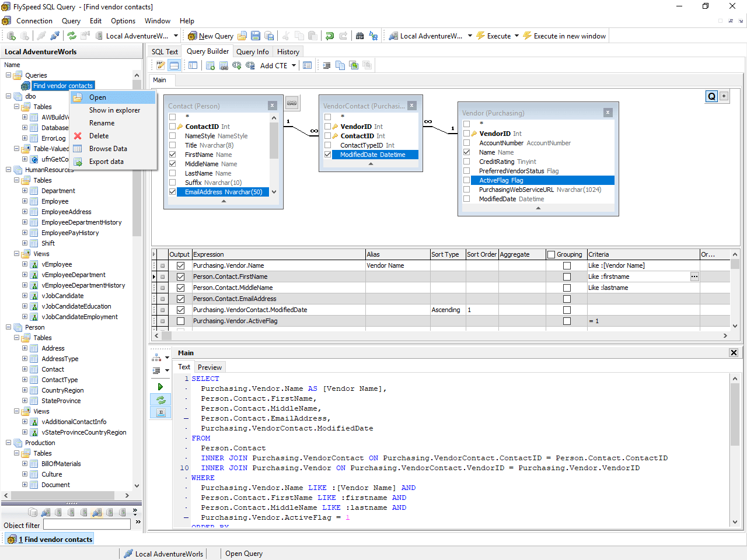Image resolution: width=747 pixels, height=560 pixels.
Task: Click the Save query floppy disk icon
Action: tap(256, 36)
